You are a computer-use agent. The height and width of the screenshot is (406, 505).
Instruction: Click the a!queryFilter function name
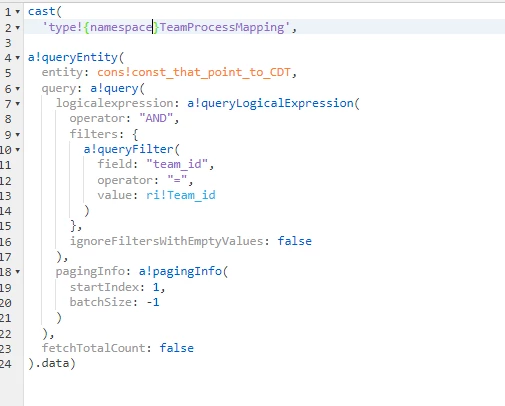pyautogui.click(x=128, y=149)
